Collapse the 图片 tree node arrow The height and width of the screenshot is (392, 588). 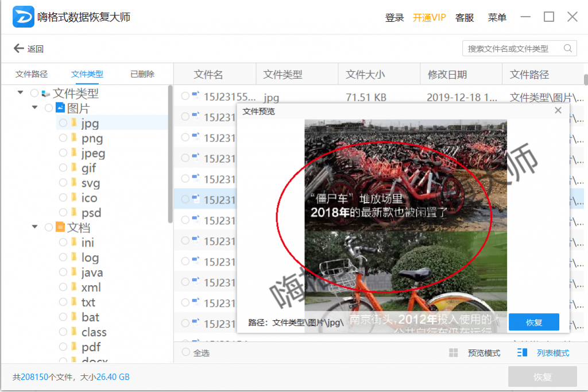[x=35, y=107]
